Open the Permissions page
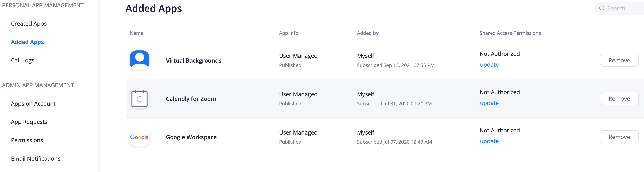The height and width of the screenshot is (172, 644). [x=27, y=140]
